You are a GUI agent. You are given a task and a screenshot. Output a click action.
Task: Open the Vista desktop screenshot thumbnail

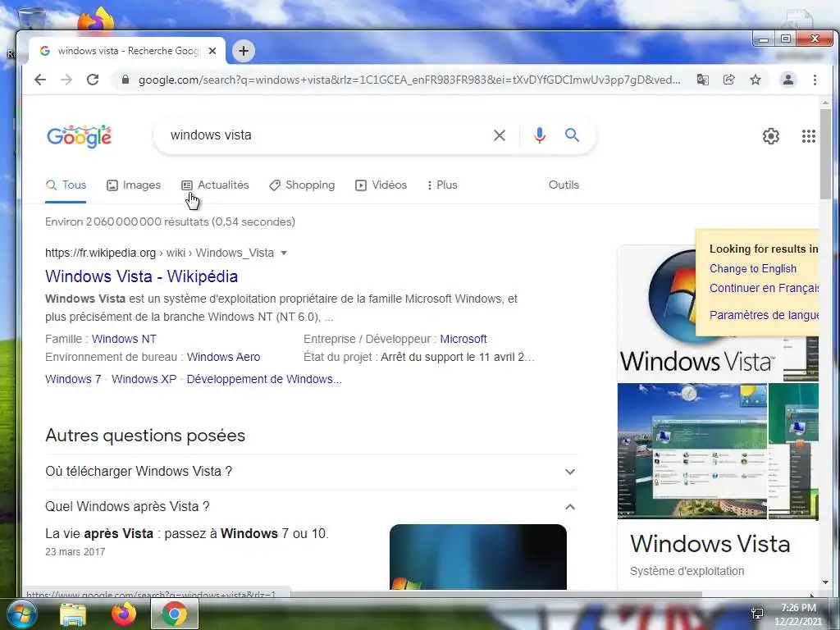[692, 451]
